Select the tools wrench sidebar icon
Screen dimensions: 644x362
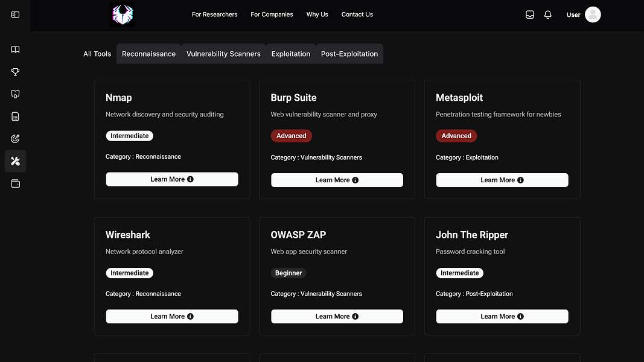(15, 161)
